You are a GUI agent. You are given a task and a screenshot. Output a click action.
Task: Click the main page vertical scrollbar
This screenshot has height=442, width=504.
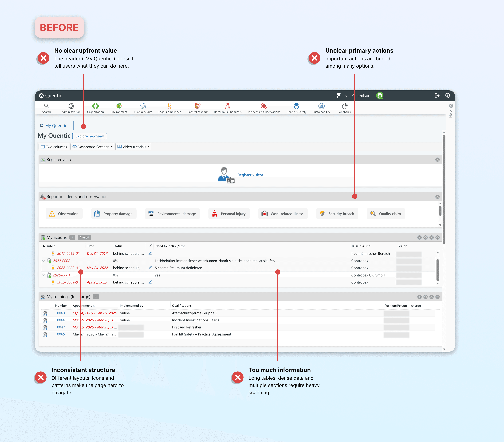click(444, 189)
